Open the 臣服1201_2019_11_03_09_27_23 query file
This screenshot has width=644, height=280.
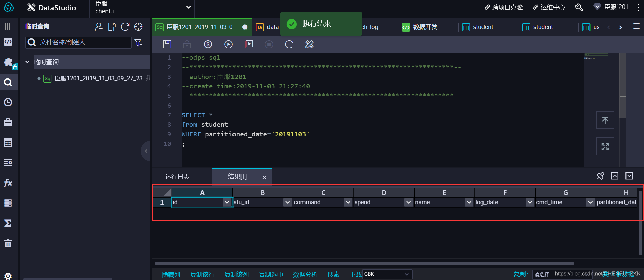pyautogui.click(x=98, y=78)
